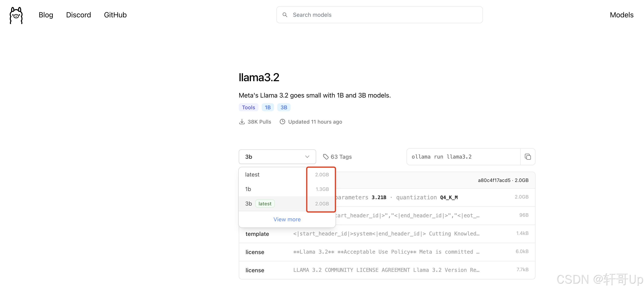
Task: Open the Blog page
Action: click(x=46, y=15)
